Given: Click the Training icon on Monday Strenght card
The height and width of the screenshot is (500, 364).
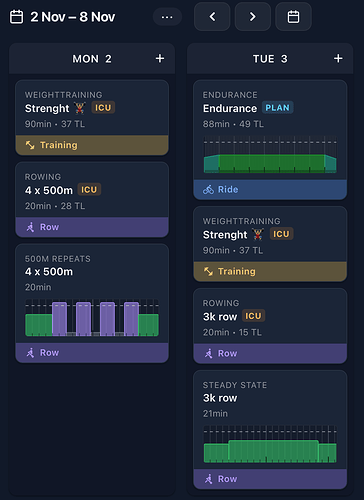Looking at the screenshot, I should [30, 145].
